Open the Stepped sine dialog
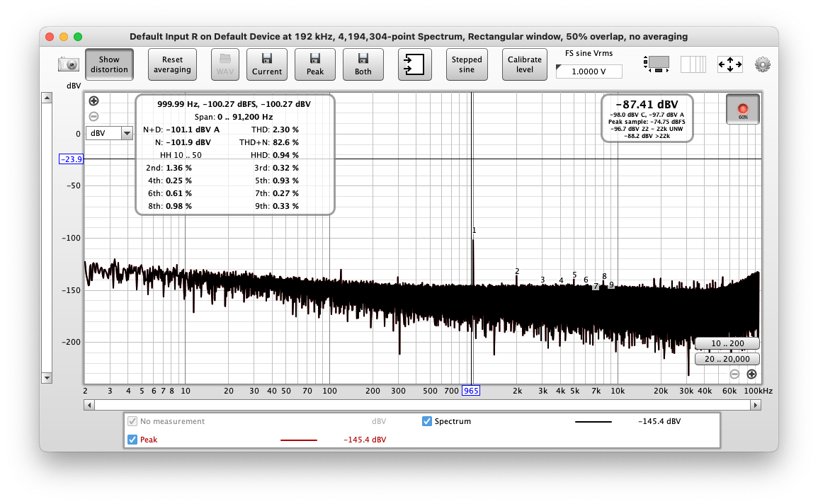 pos(467,64)
